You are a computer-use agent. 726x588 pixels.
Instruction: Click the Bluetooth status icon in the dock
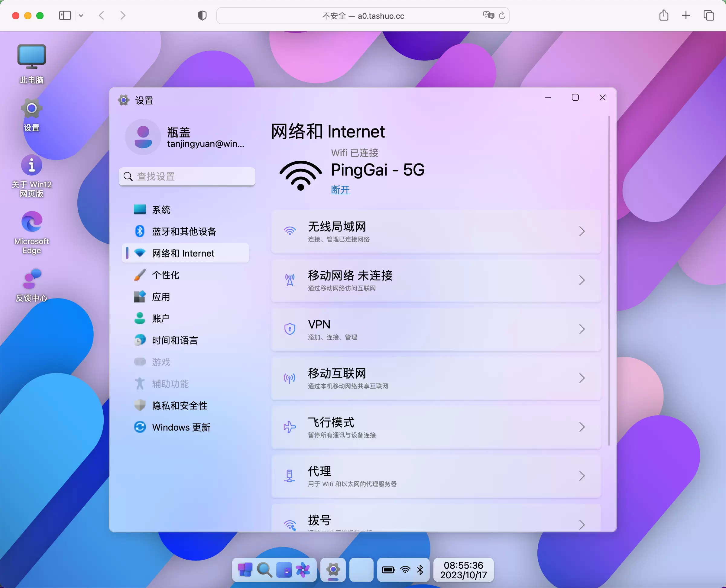(420, 570)
